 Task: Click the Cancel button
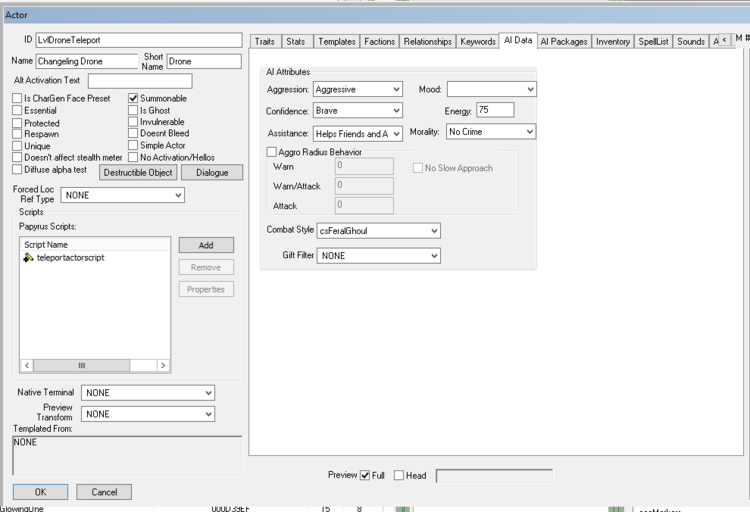pos(104,492)
